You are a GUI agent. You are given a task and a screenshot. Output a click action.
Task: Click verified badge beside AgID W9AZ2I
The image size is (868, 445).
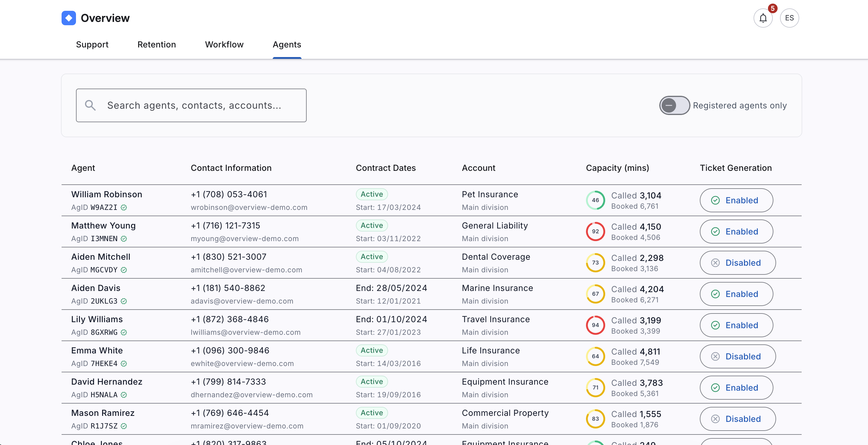124,207
